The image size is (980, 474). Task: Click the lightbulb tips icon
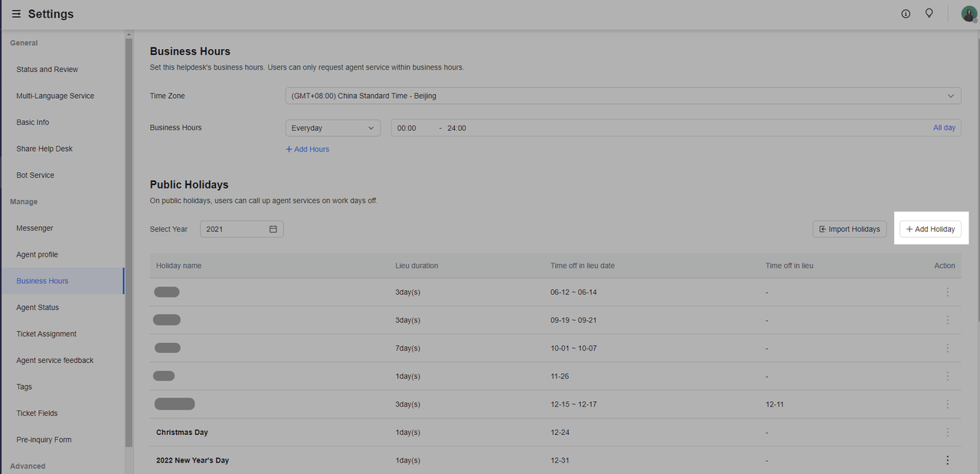point(929,14)
